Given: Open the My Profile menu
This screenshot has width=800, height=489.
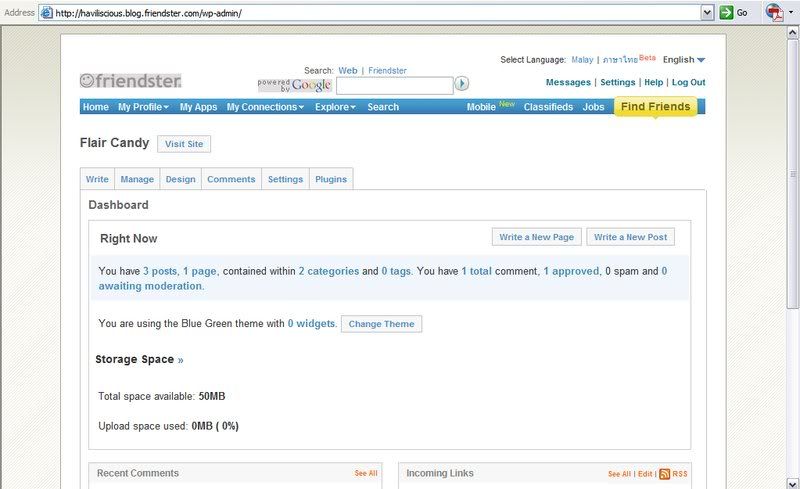Looking at the screenshot, I should [143, 107].
